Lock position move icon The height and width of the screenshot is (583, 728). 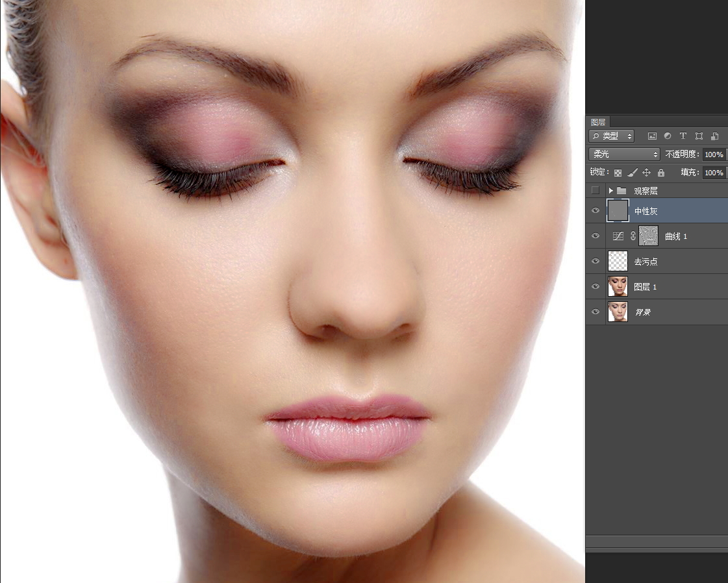pyautogui.click(x=646, y=173)
